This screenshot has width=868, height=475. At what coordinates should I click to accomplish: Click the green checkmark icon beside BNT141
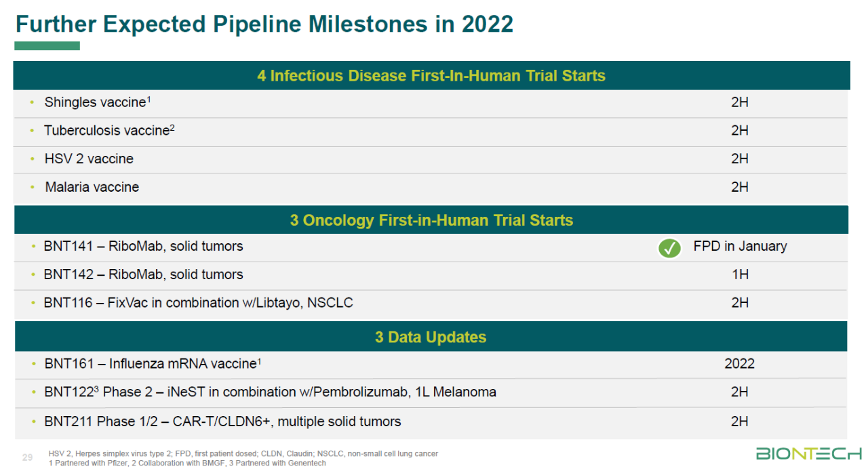(669, 249)
